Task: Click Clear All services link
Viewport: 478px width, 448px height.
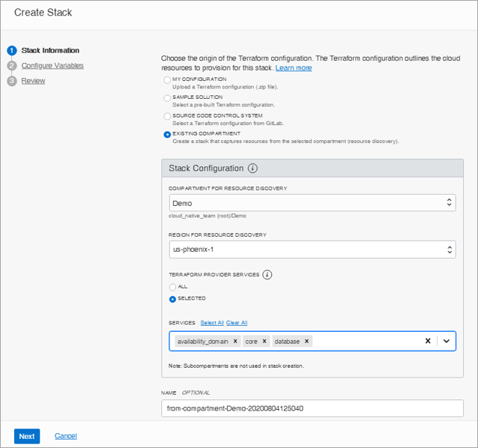Action: click(237, 323)
